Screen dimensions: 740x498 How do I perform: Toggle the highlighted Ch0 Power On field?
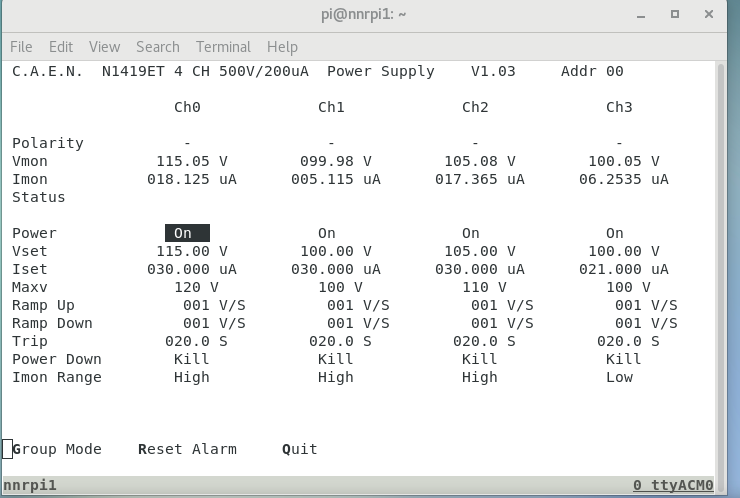(186, 233)
